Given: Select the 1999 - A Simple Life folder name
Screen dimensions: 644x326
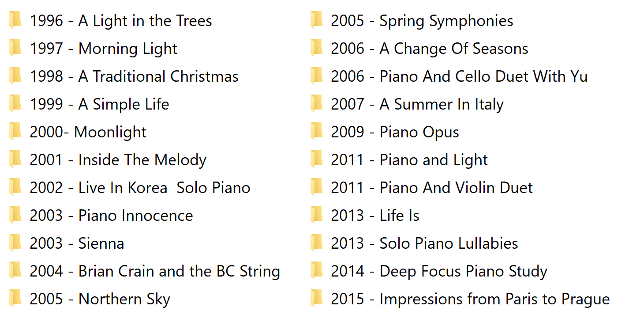Looking at the screenshot, I should 99,104.
